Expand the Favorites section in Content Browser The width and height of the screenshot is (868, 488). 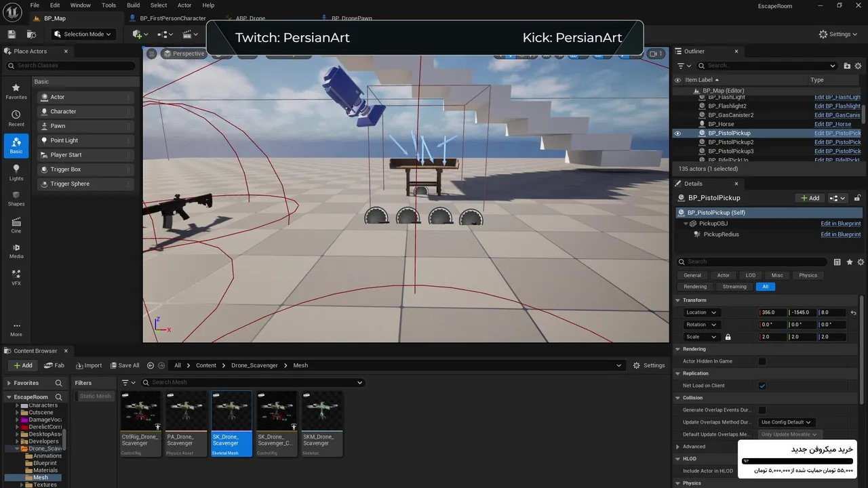coord(8,383)
